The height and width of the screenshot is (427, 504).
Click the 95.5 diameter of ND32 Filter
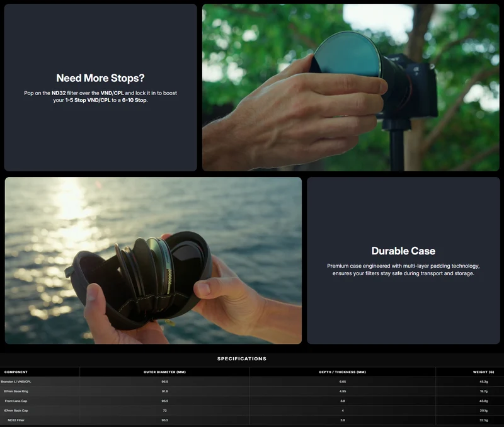[164, 420]
